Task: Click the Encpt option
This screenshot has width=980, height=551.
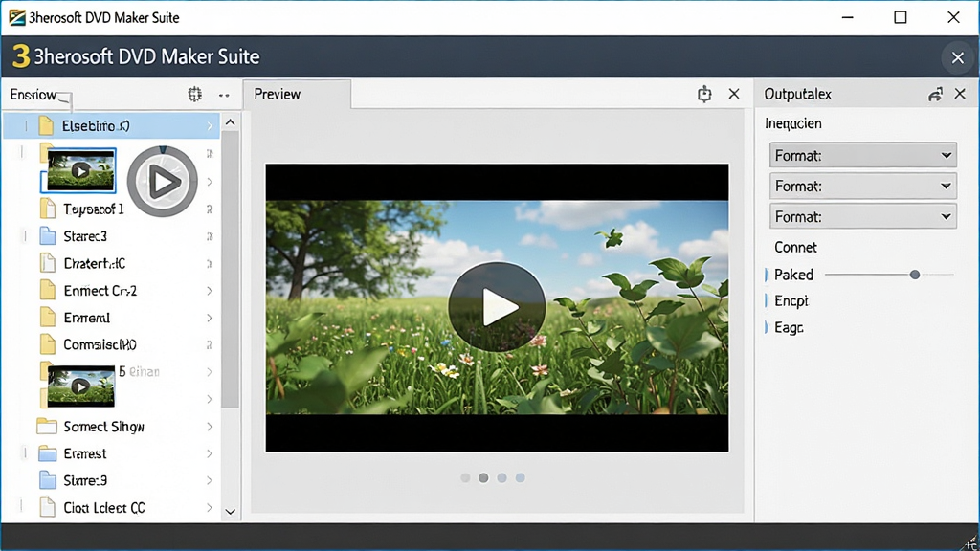Action: point(791,300)
